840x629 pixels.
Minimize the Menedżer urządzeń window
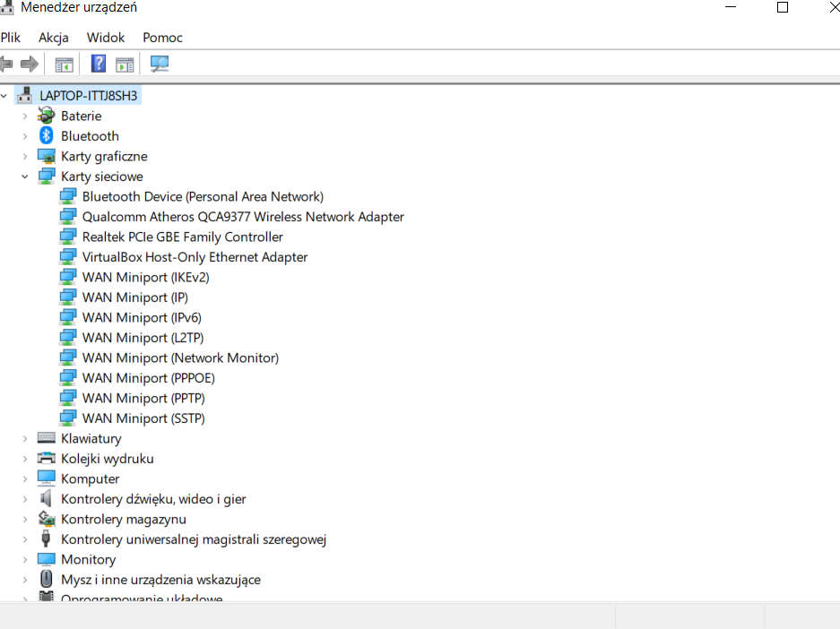(x=731, y=7)
